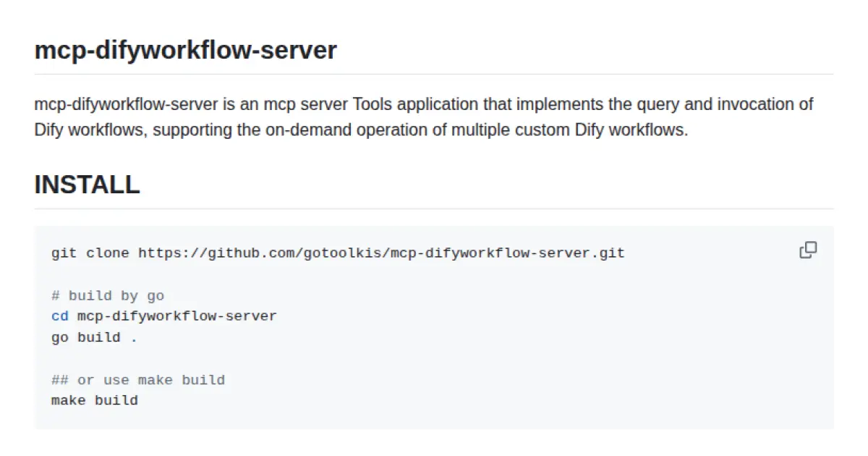Select the 'go build .' command line

(93, 337)
